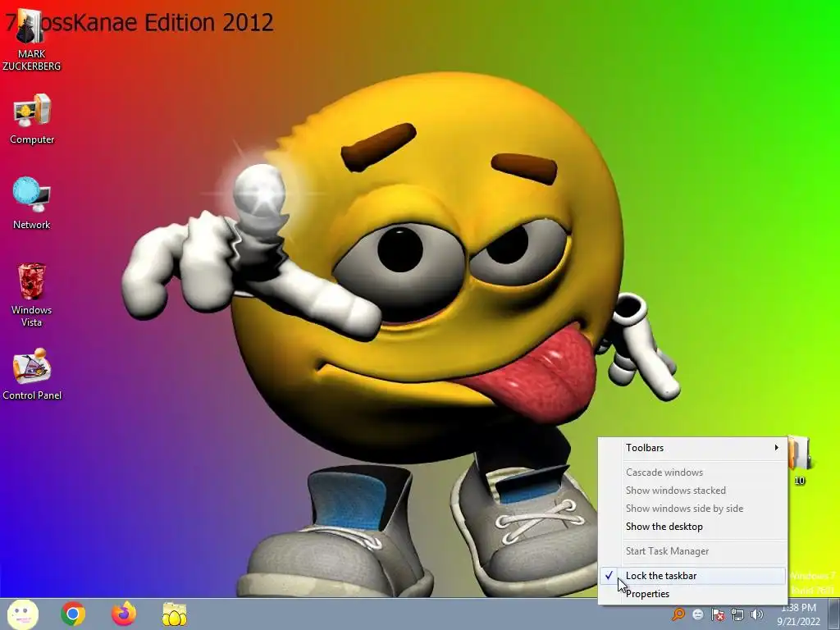This screenshot has width=840, height=630.
Task: Select the folder icon labeled 10
Action: (x=800, y=461)
